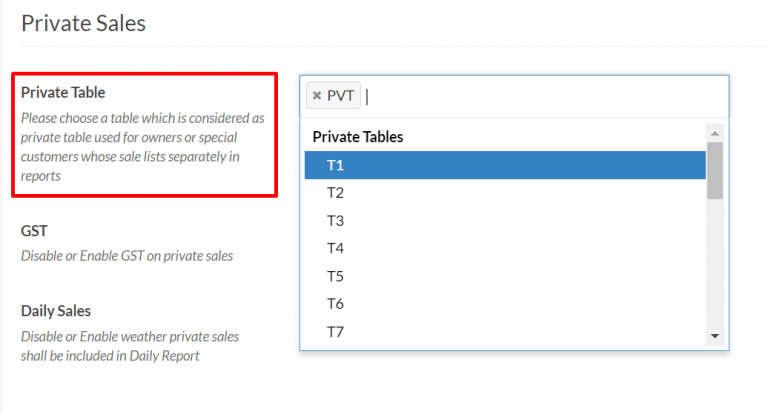Remove the PVT tag with its x icon
Image resolution: width=768 pixels, height=414 pixels.
pyautogui.click(x=317, y=96)
